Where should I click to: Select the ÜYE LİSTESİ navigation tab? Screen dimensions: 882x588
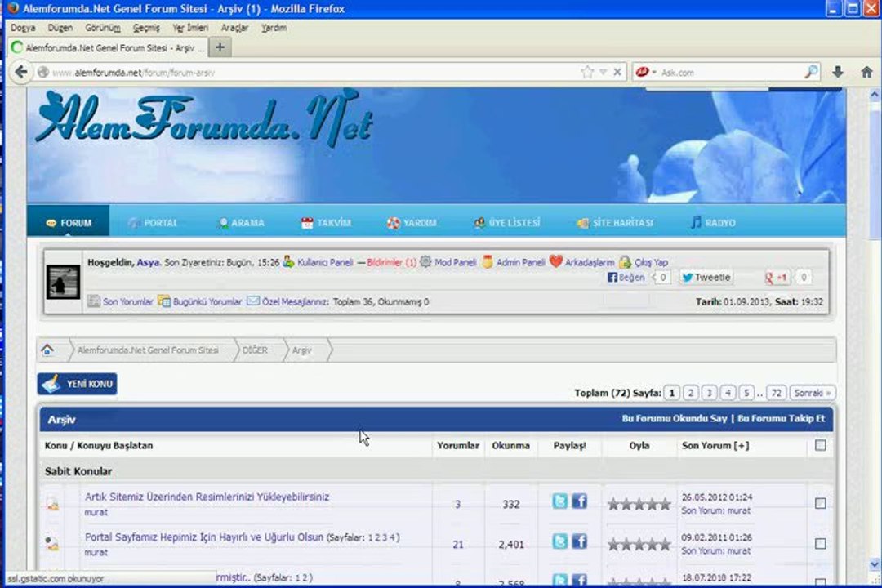point(507,223)
